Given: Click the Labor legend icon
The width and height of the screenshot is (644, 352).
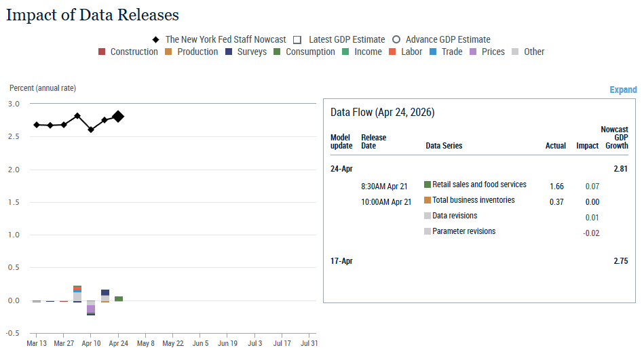Looking at the screenshot, I should (x=392, y=52).
